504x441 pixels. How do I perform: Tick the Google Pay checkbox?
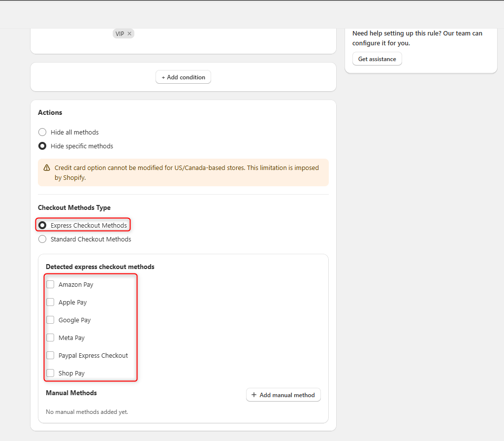pyautogui.click(x=50, y=320)
